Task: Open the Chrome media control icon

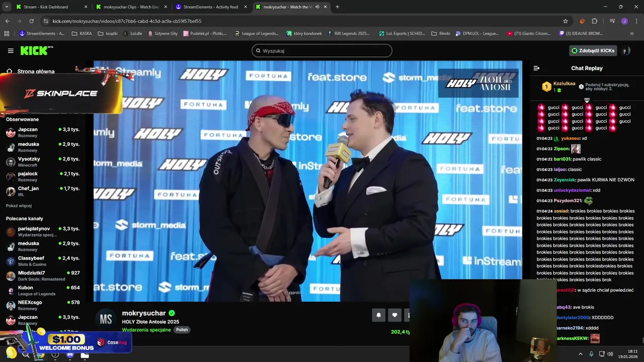Action: 612,21
